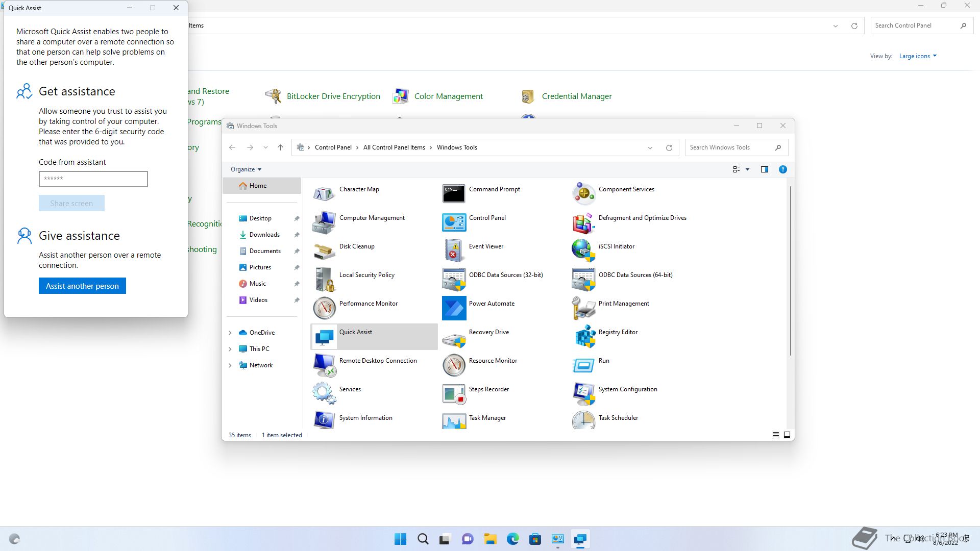Open Component Services icon
The width and height of the screenshot is (980, 551).
(583, 193)
